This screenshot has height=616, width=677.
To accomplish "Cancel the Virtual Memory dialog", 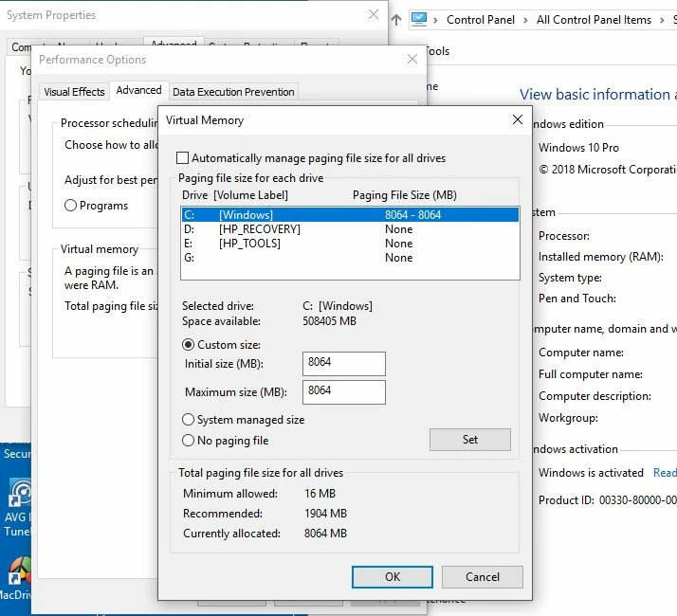I will [x=483, y=577].
